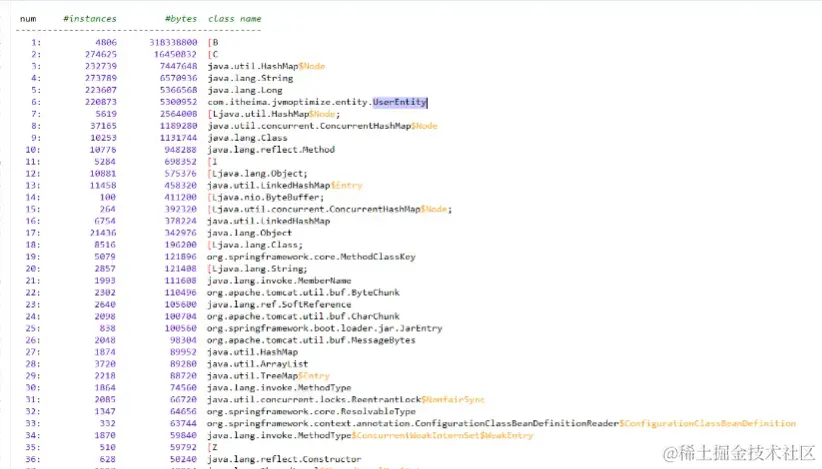Click java.util.HashMap in row 27

pyautogui.click(x=253, y=352)
